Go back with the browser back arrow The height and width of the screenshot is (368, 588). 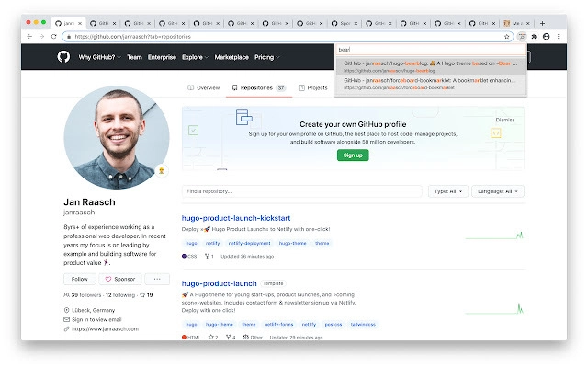point(29,37)
